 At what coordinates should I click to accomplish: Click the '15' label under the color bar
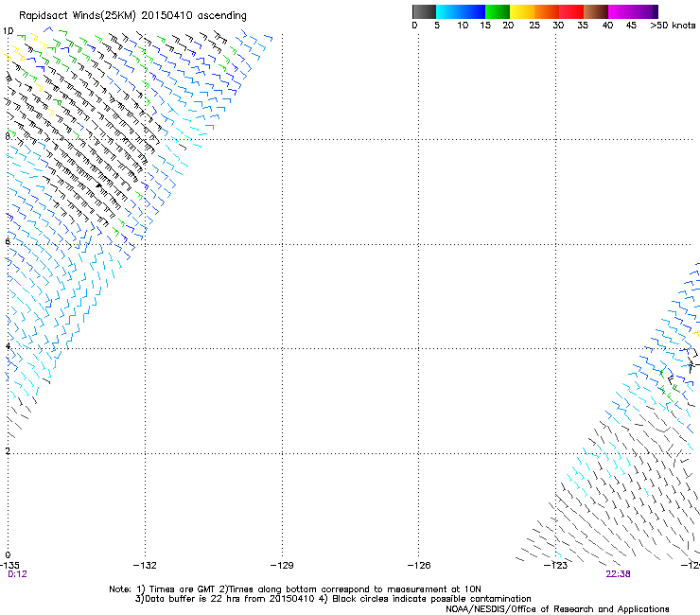click(x=485, y=26)
